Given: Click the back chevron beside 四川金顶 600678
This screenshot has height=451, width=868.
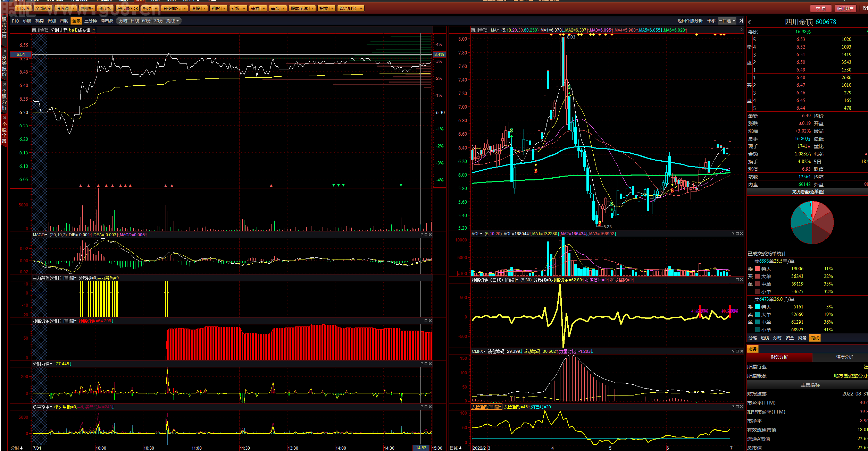Looking at the screenshot, I should 750,22.
